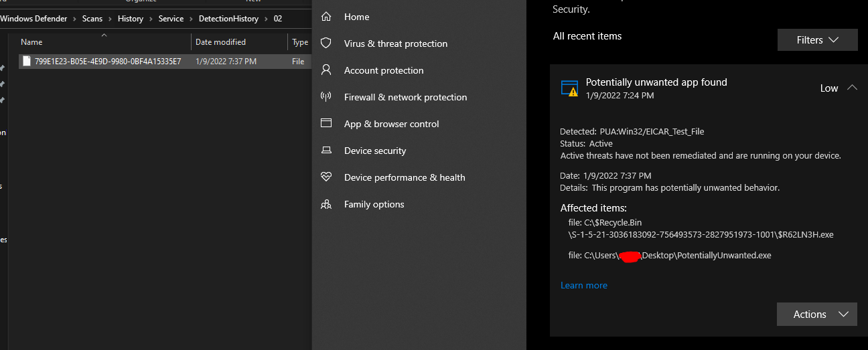Click the All recent items heading
This screenshot has width=868, height=350.
point(587,36)
